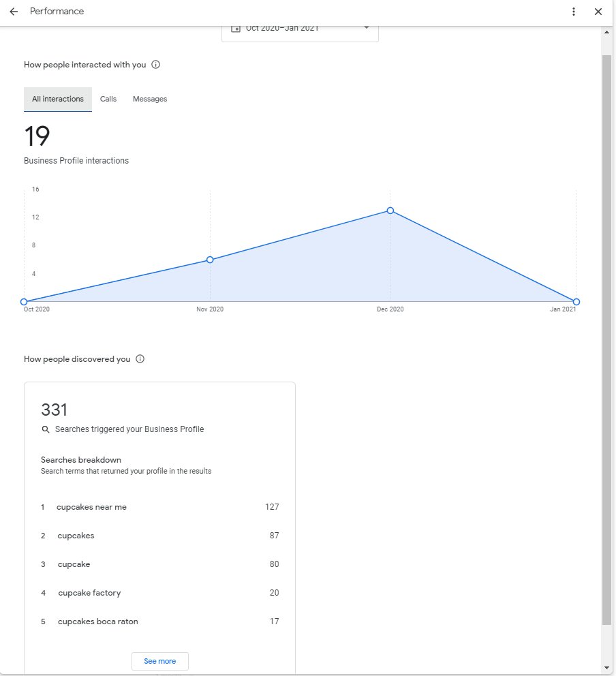
Task: Click the count 17 for cupcakes boca raton
Action: click(274, 621)
